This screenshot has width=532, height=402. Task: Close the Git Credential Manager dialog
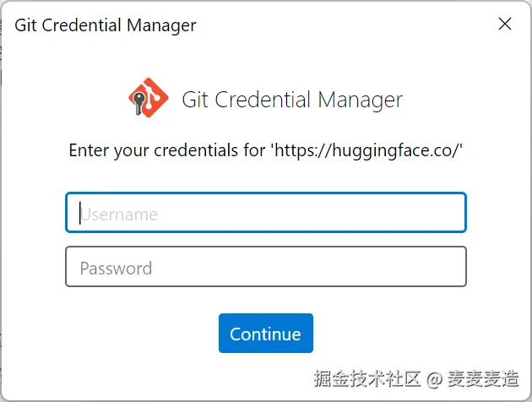point(505,24)
